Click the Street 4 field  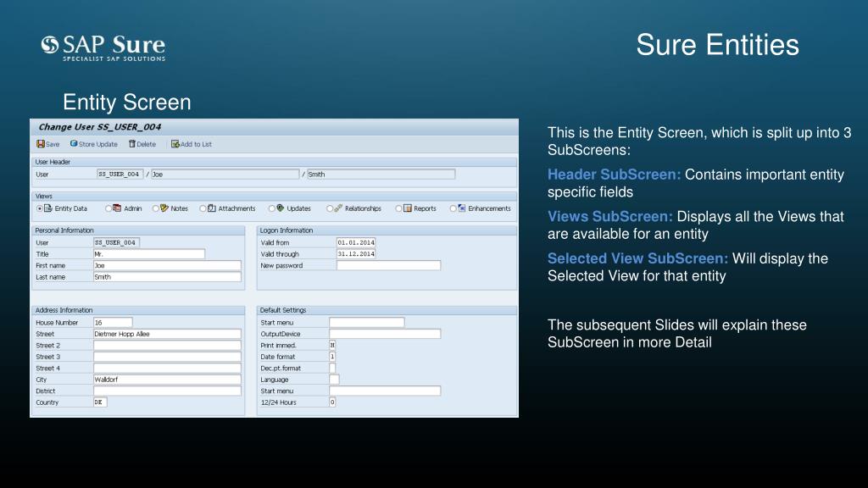click(x=167, y=368)
